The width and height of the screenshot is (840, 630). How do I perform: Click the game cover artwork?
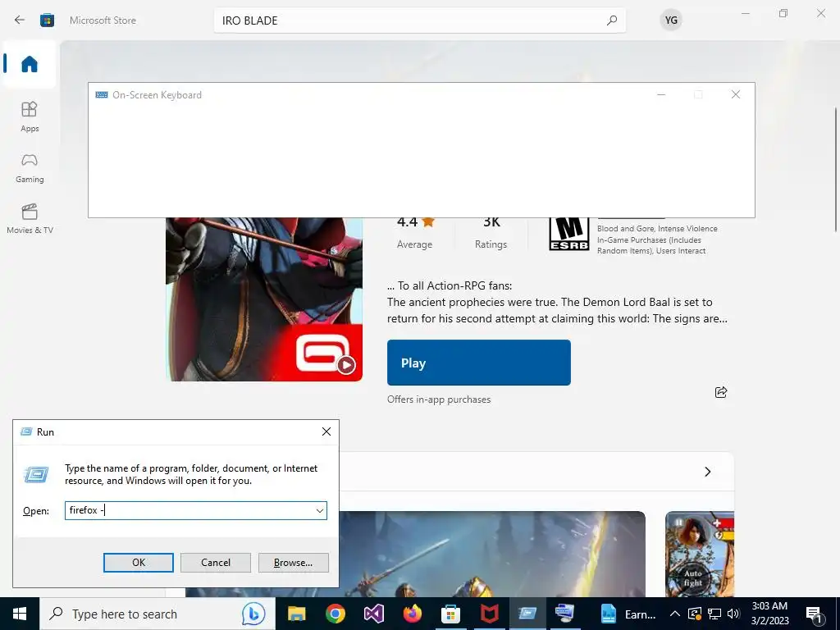264,299
